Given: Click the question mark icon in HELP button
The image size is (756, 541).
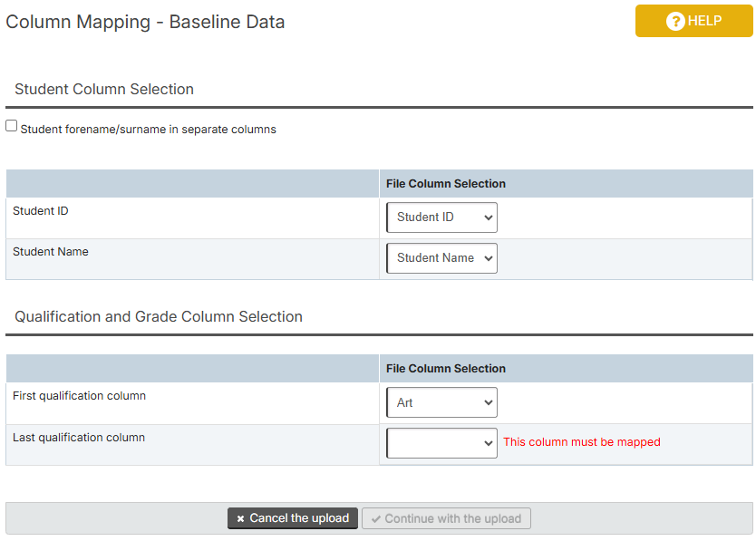Looking at the screenshot, I should tap(675, 21).
